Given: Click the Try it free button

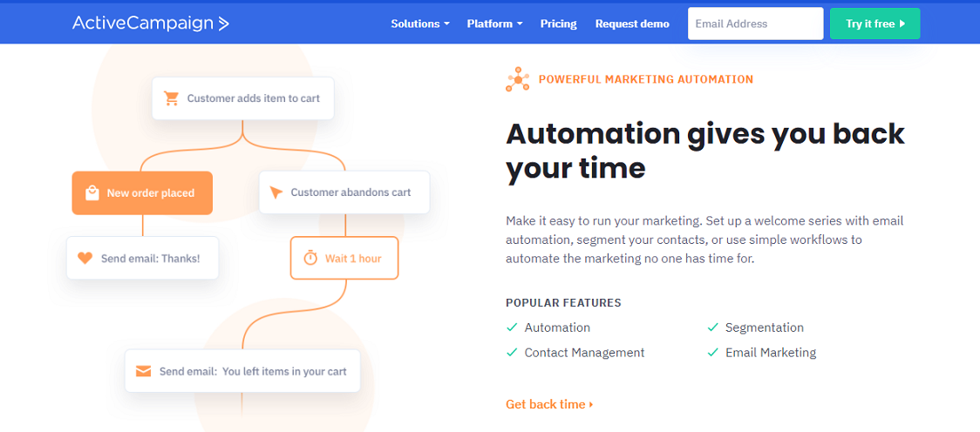Looking at the screenshot, I should click(x=875, y=24).
